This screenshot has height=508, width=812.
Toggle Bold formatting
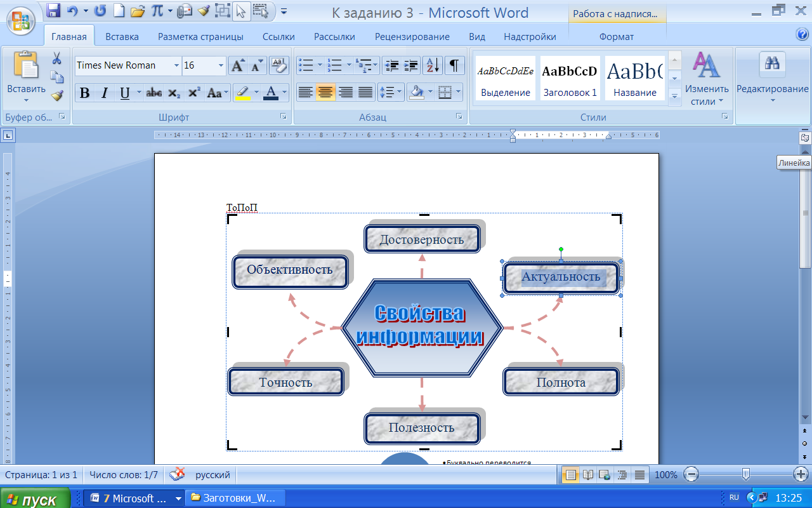[x=84, y=93]
